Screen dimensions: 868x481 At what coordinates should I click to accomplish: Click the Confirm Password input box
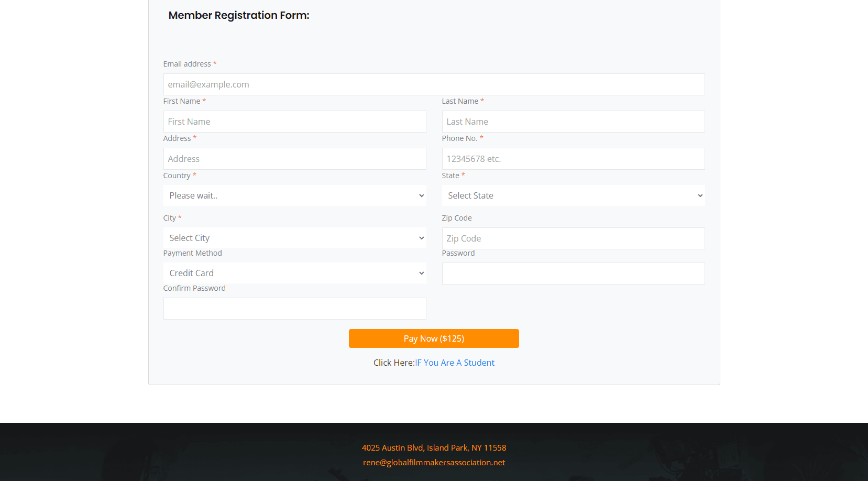294,309
